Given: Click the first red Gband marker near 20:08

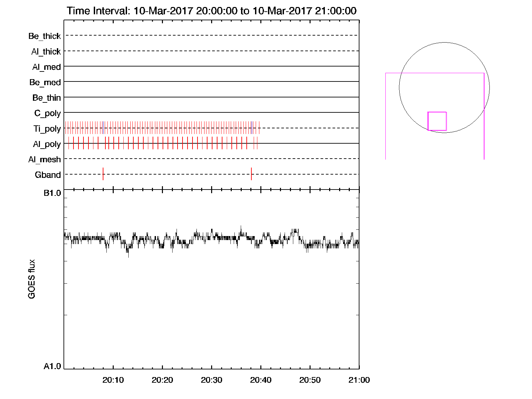Looking at the screenshot, I should point(103,174).
